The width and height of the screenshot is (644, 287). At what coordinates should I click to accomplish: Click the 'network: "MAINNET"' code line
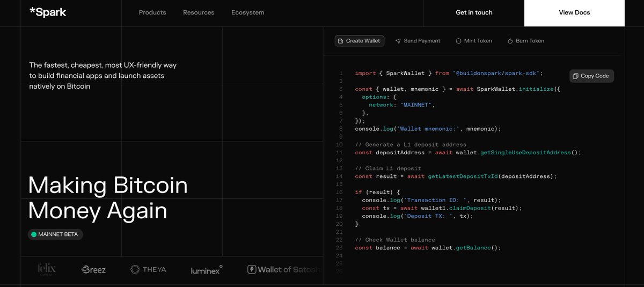coord(401,105)
